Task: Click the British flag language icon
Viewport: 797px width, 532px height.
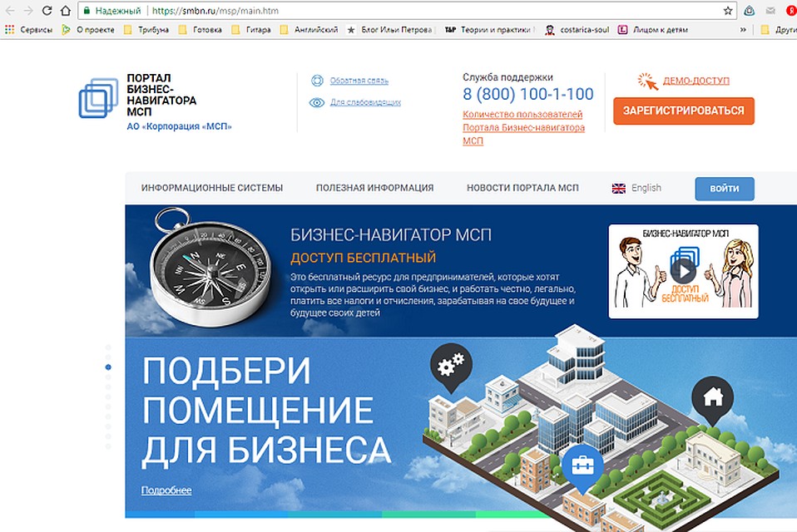Action: [619, 189]
